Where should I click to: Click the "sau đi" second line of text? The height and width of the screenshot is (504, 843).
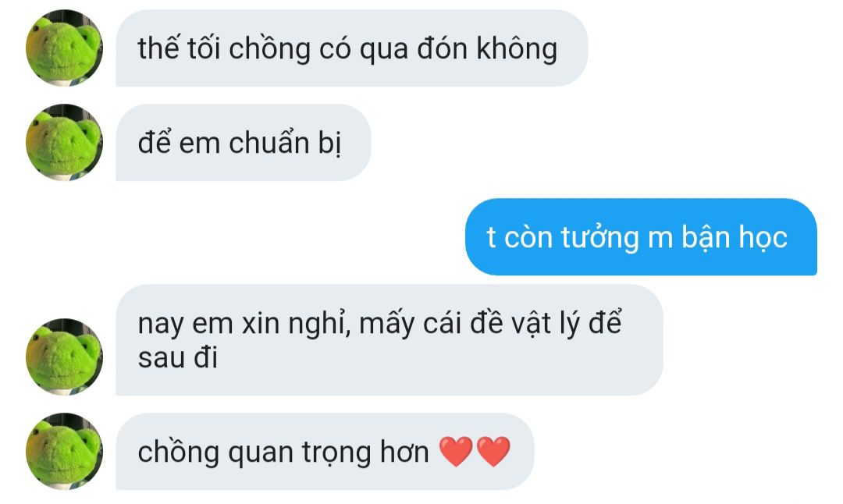(x=178, y=358)
